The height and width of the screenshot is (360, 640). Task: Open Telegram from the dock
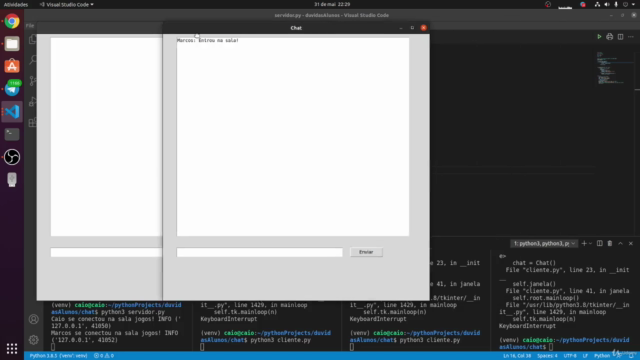coord(12,89)
